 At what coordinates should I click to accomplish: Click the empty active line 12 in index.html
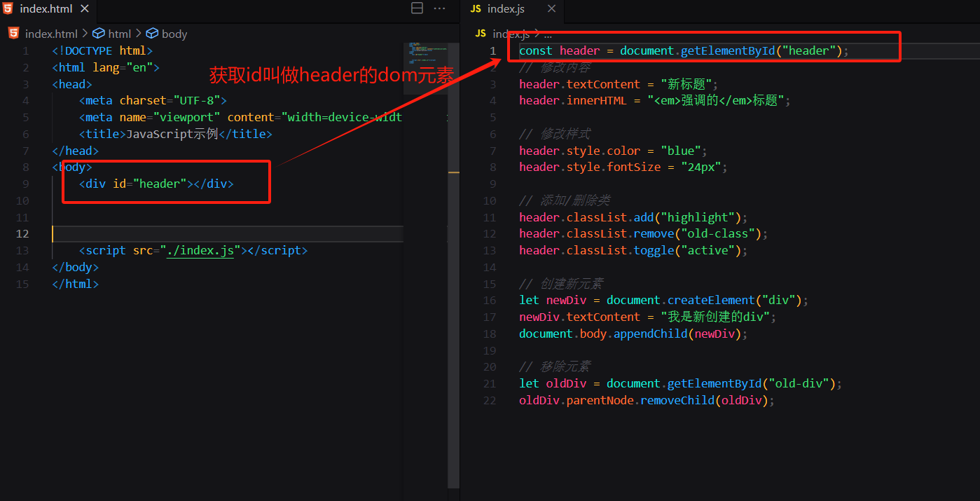(x=228, y=233)
